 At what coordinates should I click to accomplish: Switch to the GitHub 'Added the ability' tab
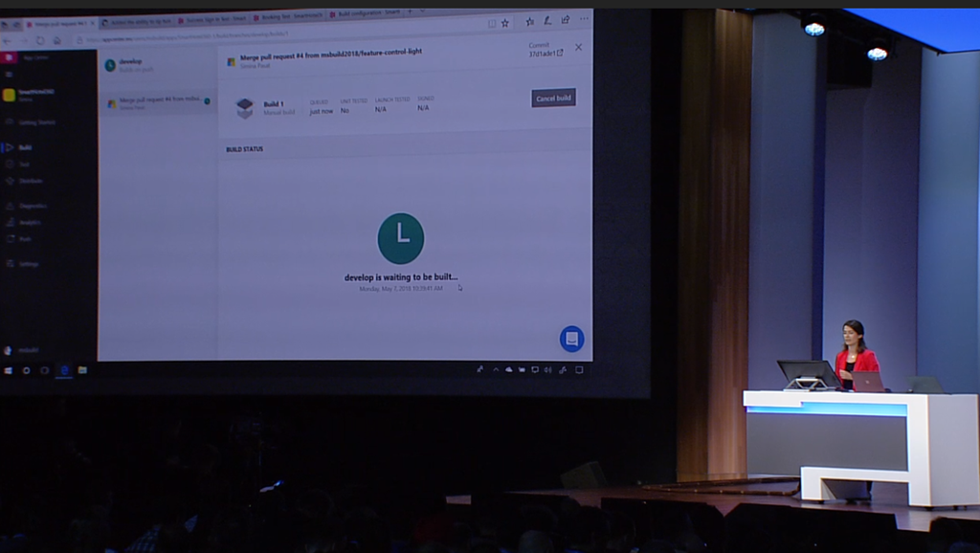136,21
